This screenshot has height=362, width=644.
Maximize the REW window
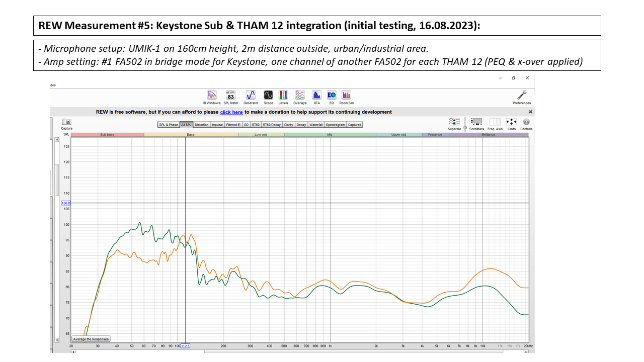point(513,78)
